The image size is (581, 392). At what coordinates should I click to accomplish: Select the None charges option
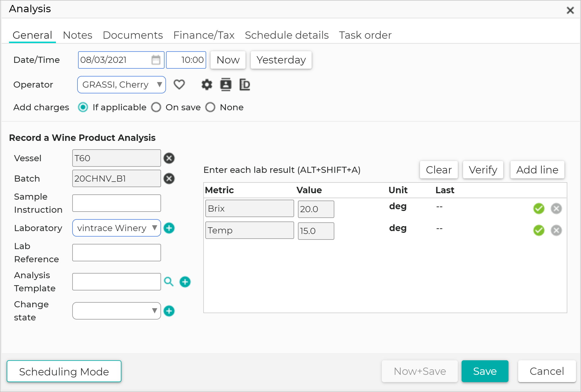pos(210,107)
